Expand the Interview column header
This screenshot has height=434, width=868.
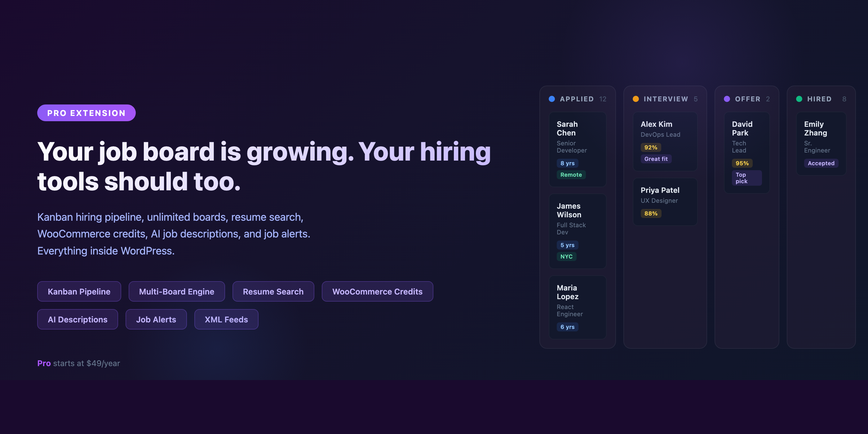[666, 99]
